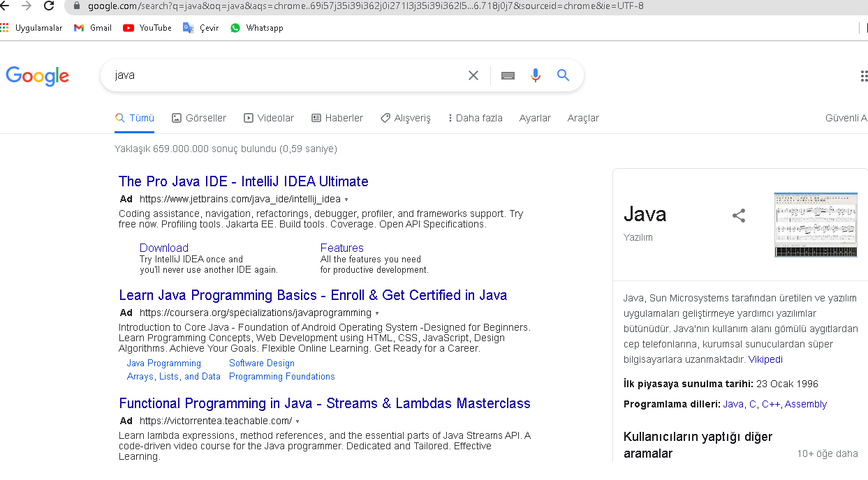Image resolution: width=868 pixels, height=480 pixels.
Task: Open the Software Design sitelink
Action: pos(262,363)
